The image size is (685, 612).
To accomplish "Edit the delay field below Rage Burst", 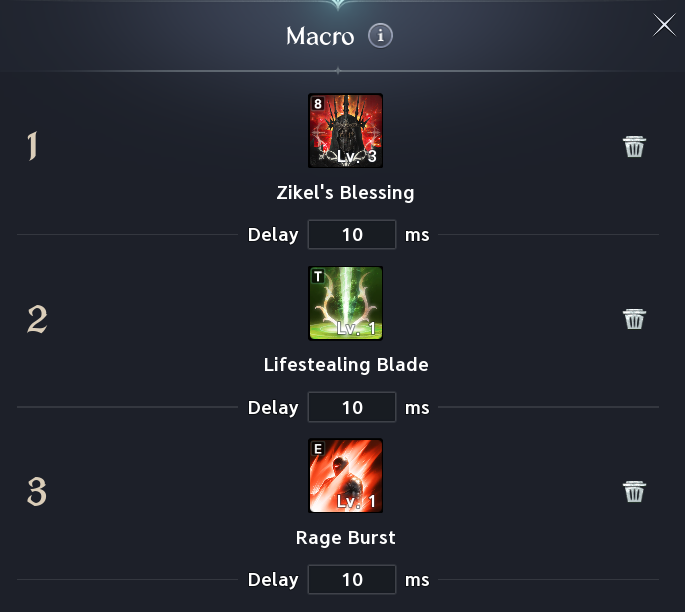I will point(352,580).
